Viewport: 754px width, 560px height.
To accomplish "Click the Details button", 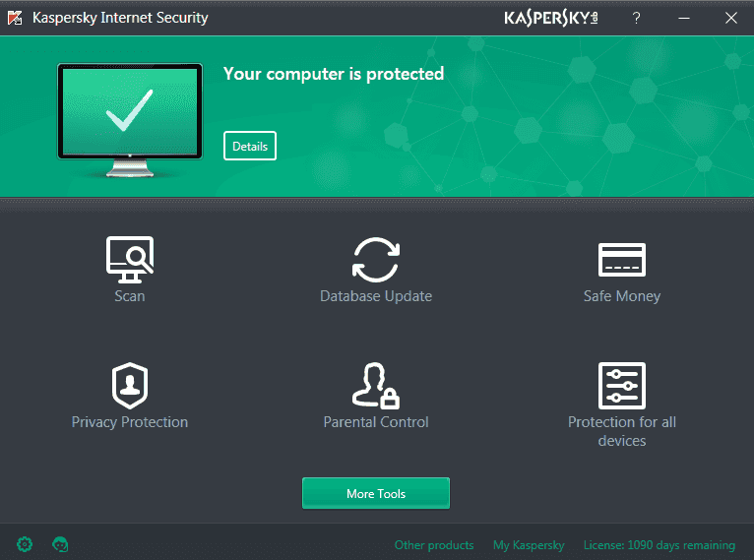I will (x=250, y=146).
